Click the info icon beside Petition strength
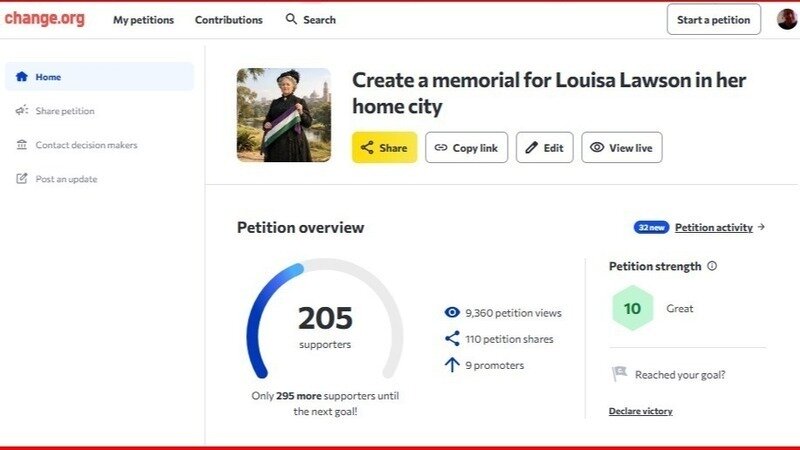Viewport: 800px width, 450px height. (x=712, y=266)
